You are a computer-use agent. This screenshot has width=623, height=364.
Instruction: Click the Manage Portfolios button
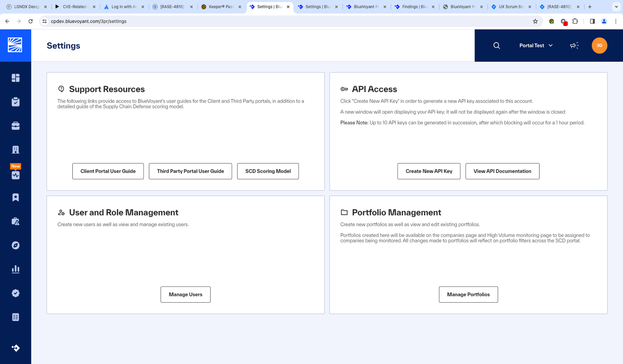469,295
